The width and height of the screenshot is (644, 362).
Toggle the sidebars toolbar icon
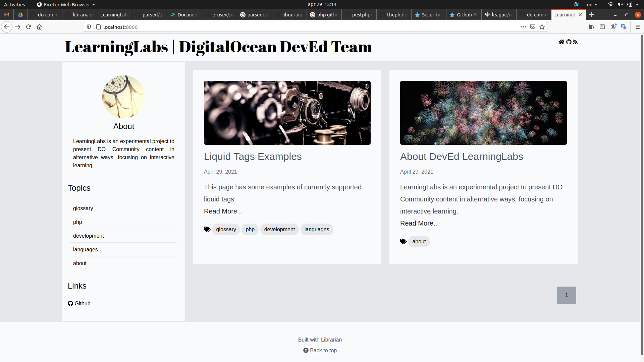coord(602,27)
